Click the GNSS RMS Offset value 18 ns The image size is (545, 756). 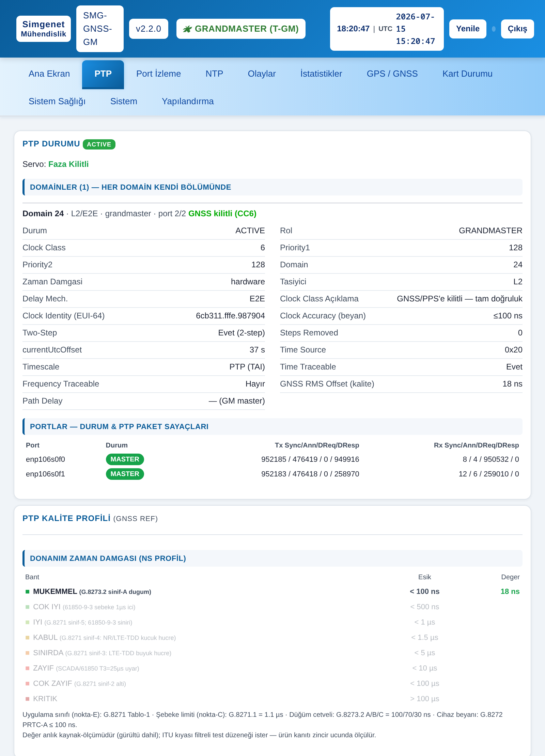(512, 384)
